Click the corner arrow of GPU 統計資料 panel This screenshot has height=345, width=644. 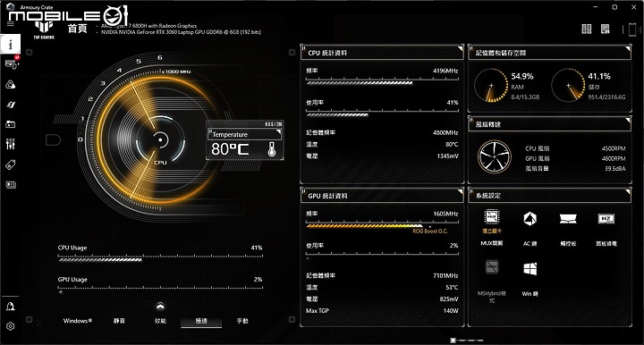tap(460, 192)
